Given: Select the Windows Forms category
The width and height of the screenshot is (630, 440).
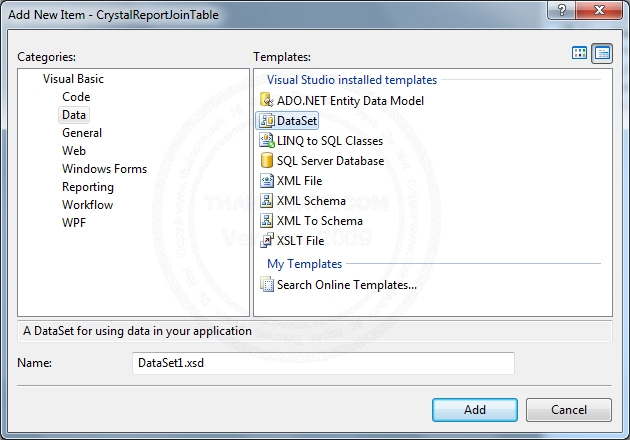Looking at the screenshot, I should coord(104,169).
